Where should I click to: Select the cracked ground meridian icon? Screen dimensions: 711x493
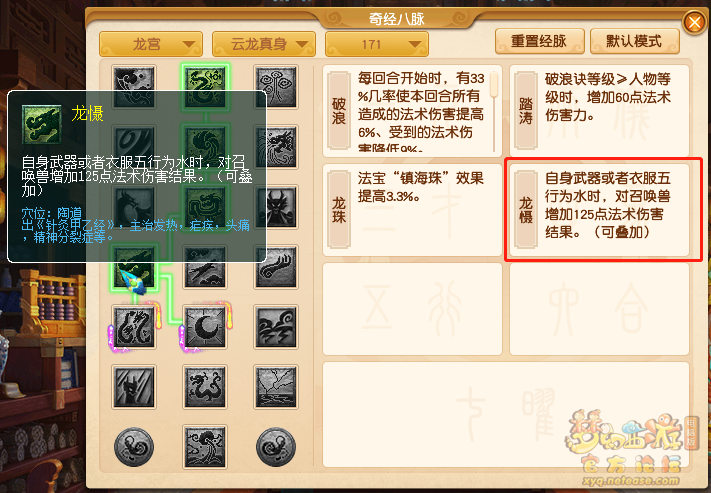(x=276, y=387)
